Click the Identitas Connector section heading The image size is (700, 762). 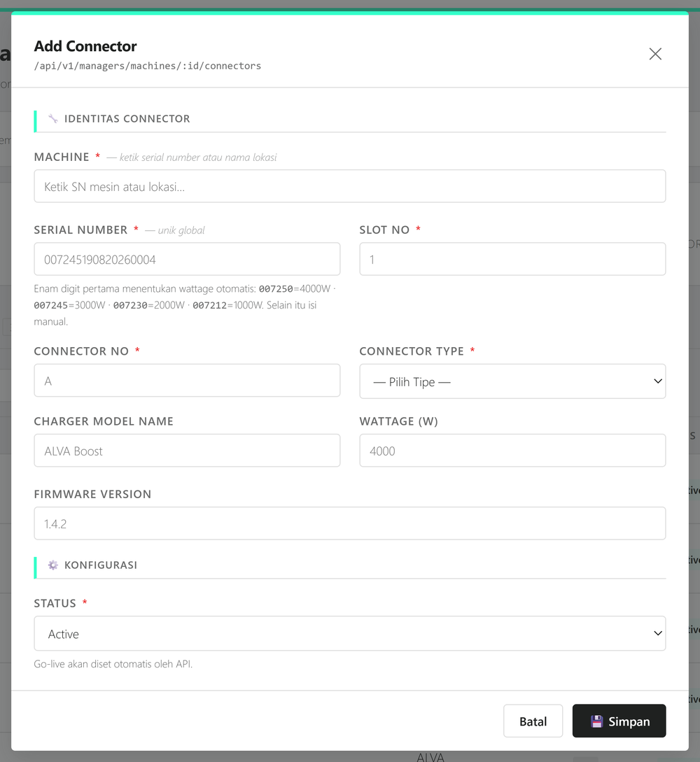(127, 118)
